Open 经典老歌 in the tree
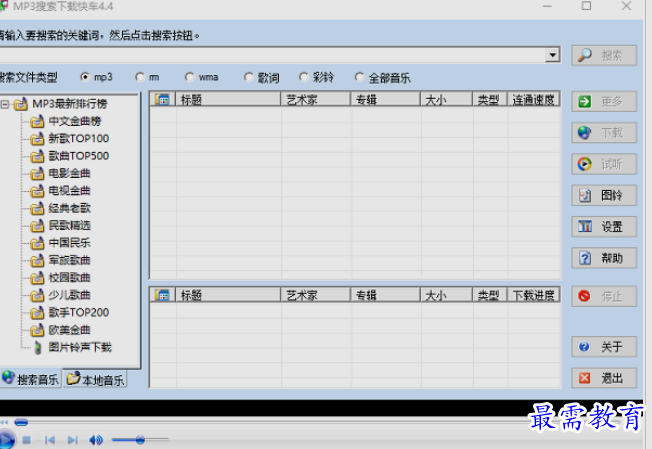 (x=69, y=208)
